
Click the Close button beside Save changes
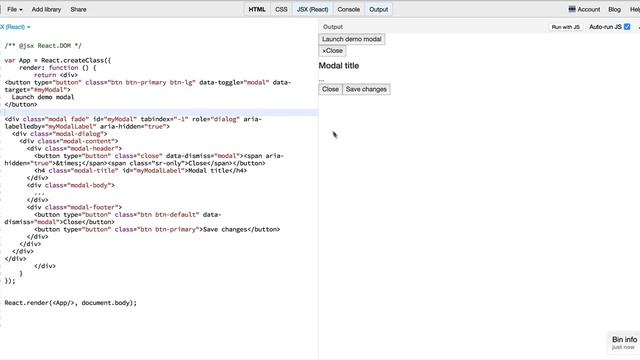[330, 89]
